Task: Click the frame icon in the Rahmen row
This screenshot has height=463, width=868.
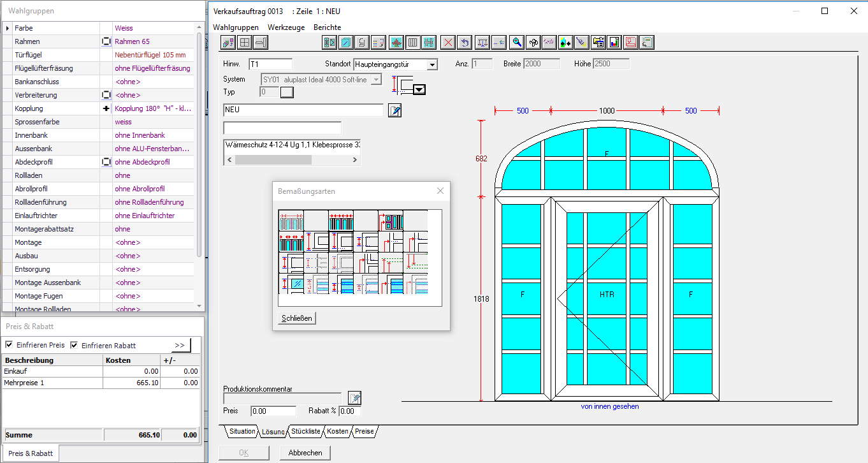Action: coord(106,41)
